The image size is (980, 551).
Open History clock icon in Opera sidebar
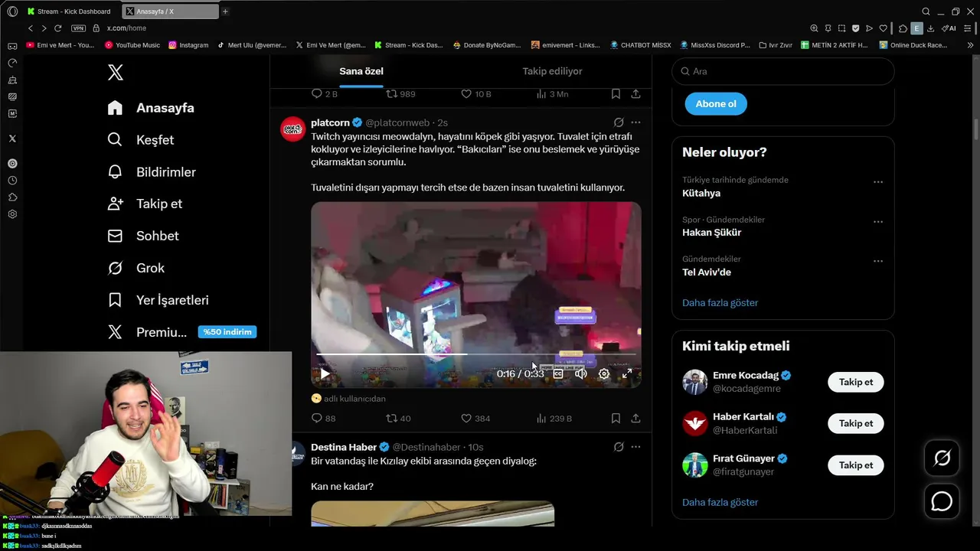tap(12, 181)
